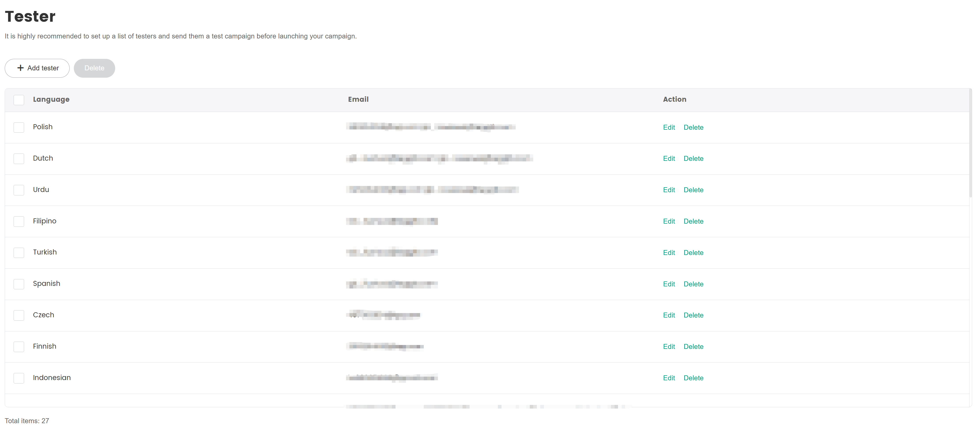
Task: Check the Polish row checkbox
Action: tap(19, 127)
